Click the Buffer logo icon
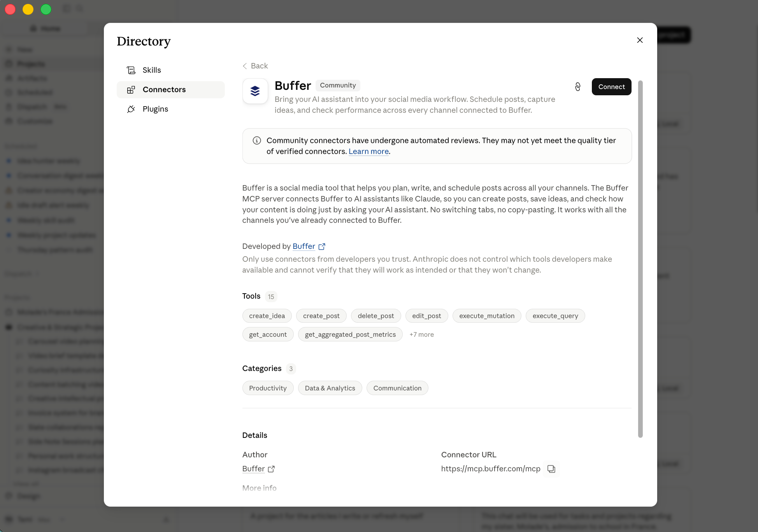758x532 pixels. [x=255, y=91]
